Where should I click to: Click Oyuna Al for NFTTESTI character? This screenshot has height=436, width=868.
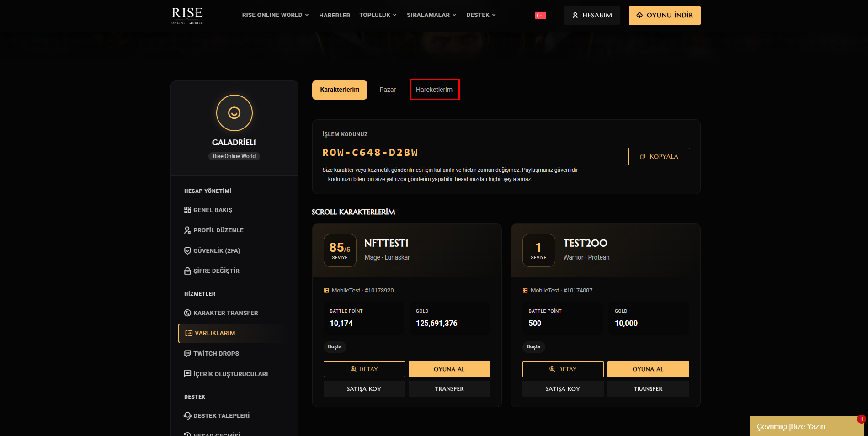point(449,369)
